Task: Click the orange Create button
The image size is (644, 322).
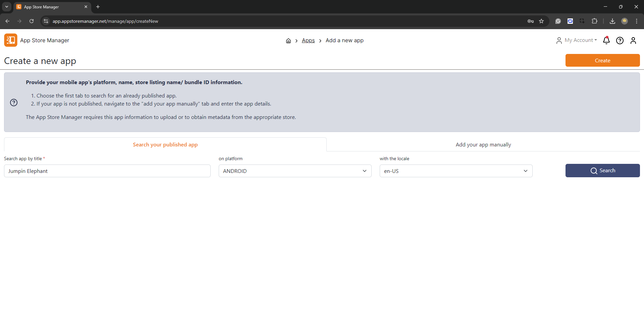Action: [602, 61]
